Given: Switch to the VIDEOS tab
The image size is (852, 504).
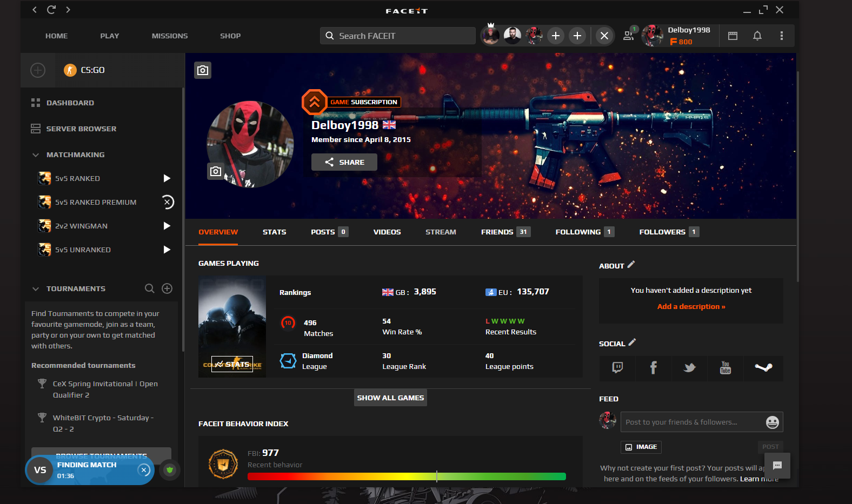Looking at the screenshot, I should coord(387,232).
